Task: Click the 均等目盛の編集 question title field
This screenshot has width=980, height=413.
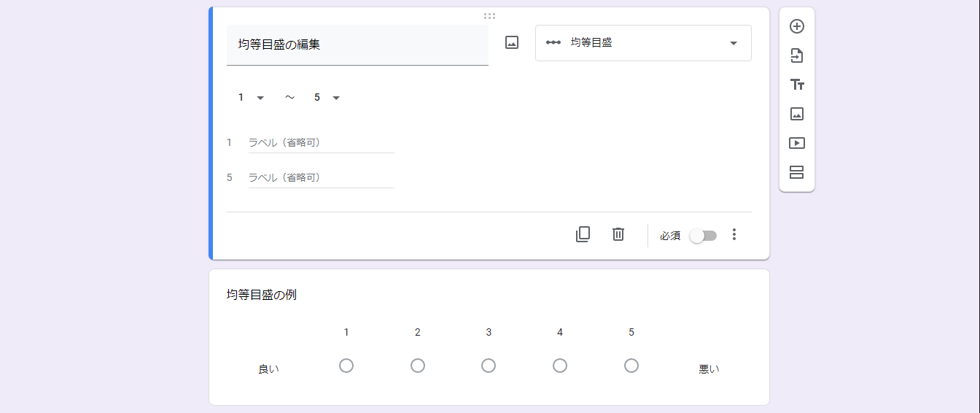Action: (x=357, y=45)
